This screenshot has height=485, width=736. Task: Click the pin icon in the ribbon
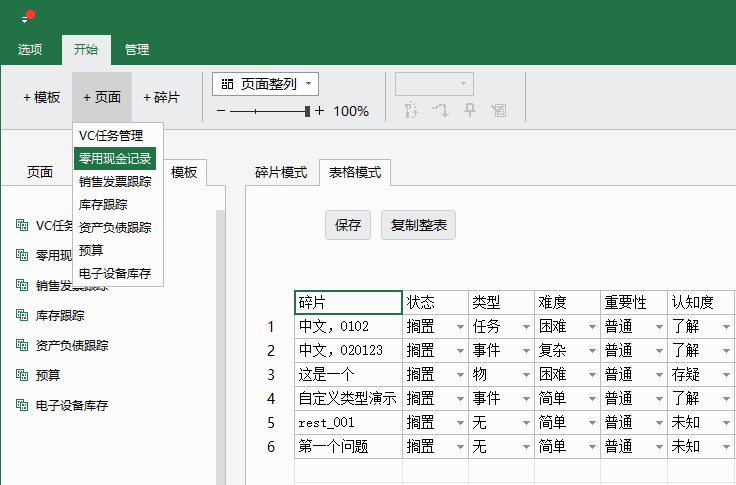(469, 110)
